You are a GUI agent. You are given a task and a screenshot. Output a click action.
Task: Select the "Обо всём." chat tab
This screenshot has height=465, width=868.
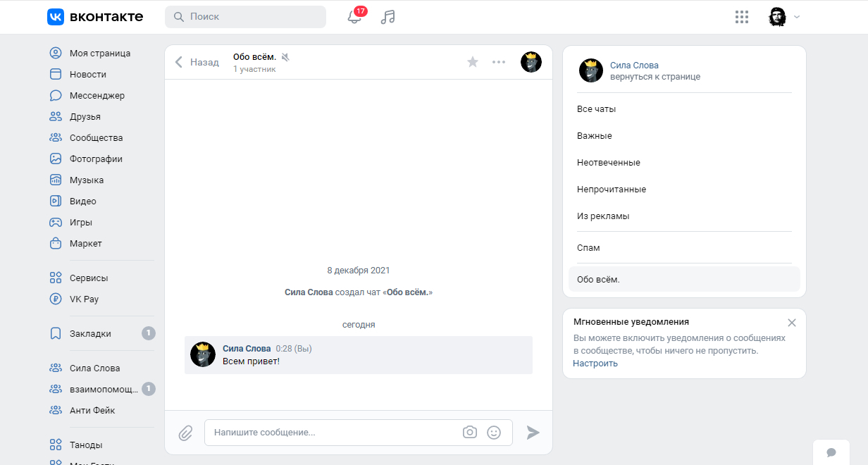pyautogui.click(x=684, y=279)
